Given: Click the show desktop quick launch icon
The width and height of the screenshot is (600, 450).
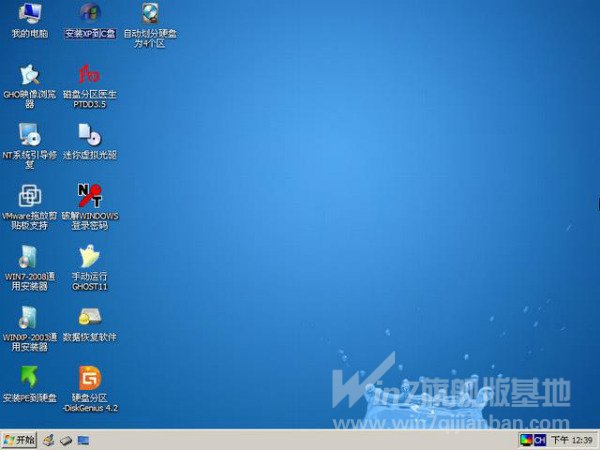Looking at the screenshot, I should tap(83, 440).
